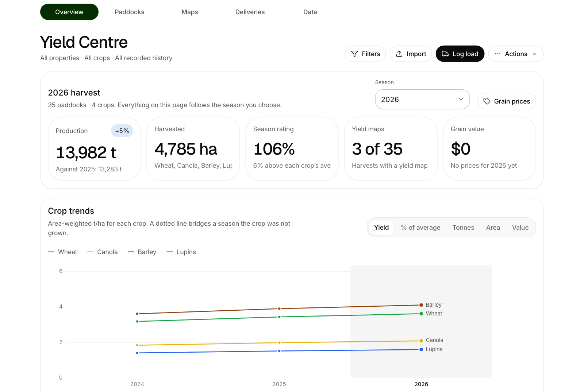Expand the Actions chevron
This screenshot has height=392, width=584.
pos(535,54)
